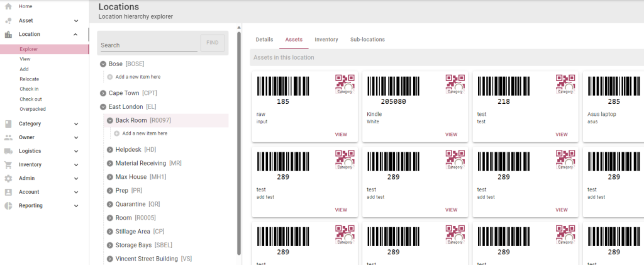Click the Logistics truck icon in sidebar
The width and height of the screenshot is (644, 265).
pos(8,151)
